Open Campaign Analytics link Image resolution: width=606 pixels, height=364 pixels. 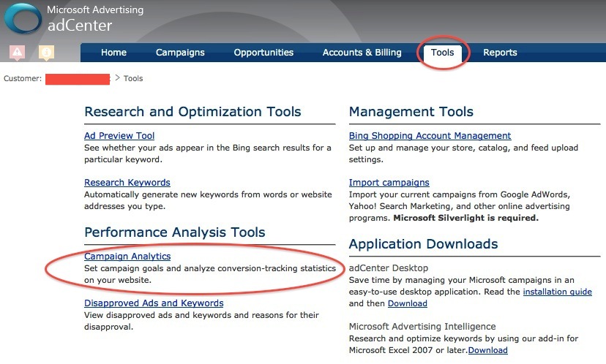(x=127, y=257)
